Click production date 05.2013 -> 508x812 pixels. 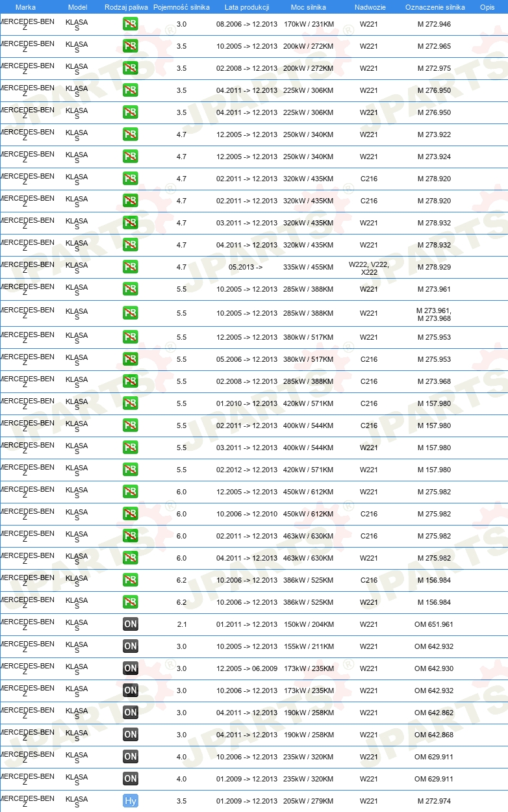pyautogui.click(x=246, y=268)
